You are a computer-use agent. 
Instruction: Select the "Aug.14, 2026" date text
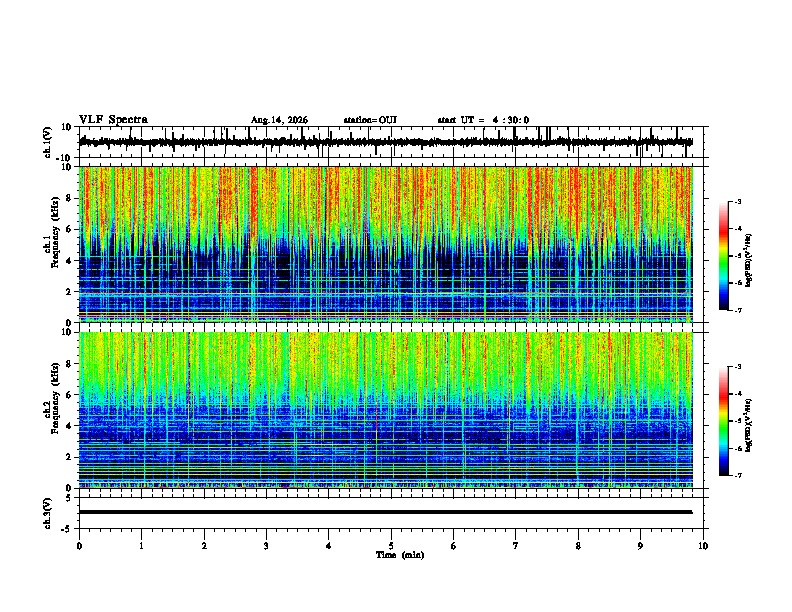click(x=279, y=120)
